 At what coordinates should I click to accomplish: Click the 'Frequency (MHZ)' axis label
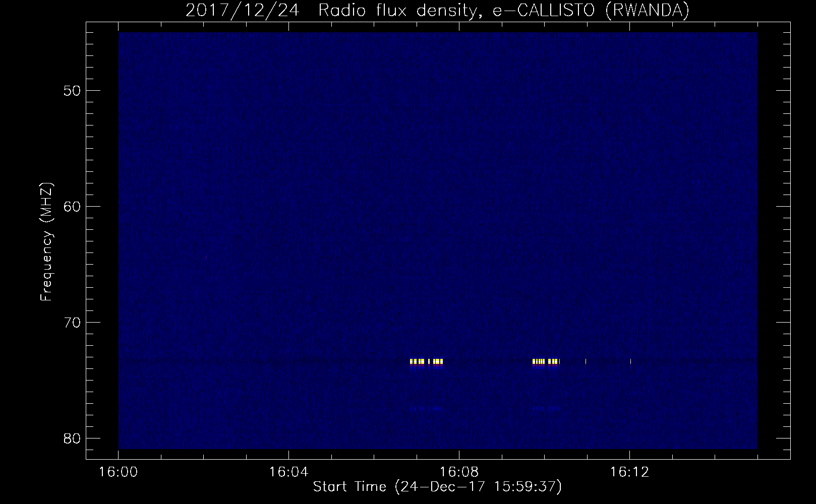pyautogui.click(x=46, y=242)
